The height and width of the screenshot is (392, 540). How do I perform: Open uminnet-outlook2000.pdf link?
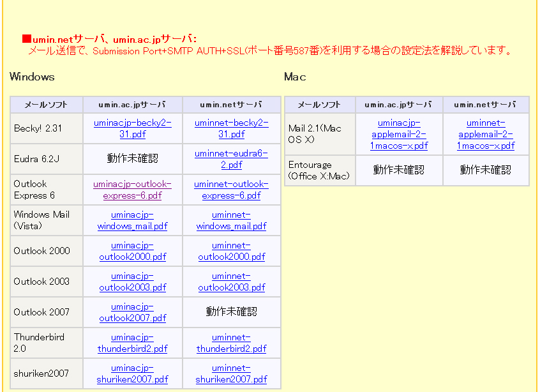pos(232,251)
